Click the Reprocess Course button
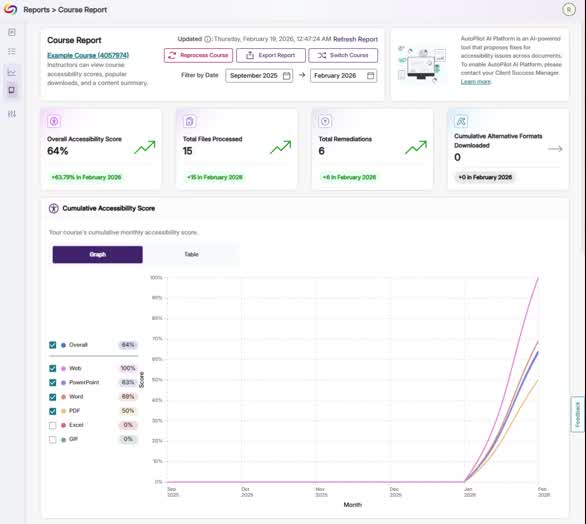Viewport: 586px width, 524px height. [198, 55]
